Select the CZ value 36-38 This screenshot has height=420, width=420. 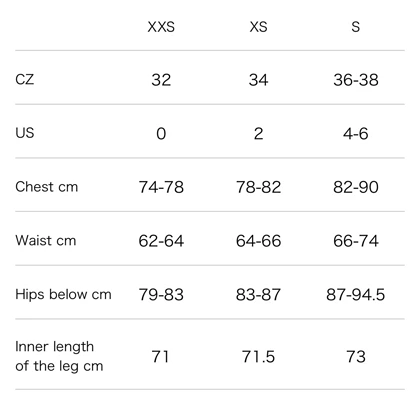[356, 80]
